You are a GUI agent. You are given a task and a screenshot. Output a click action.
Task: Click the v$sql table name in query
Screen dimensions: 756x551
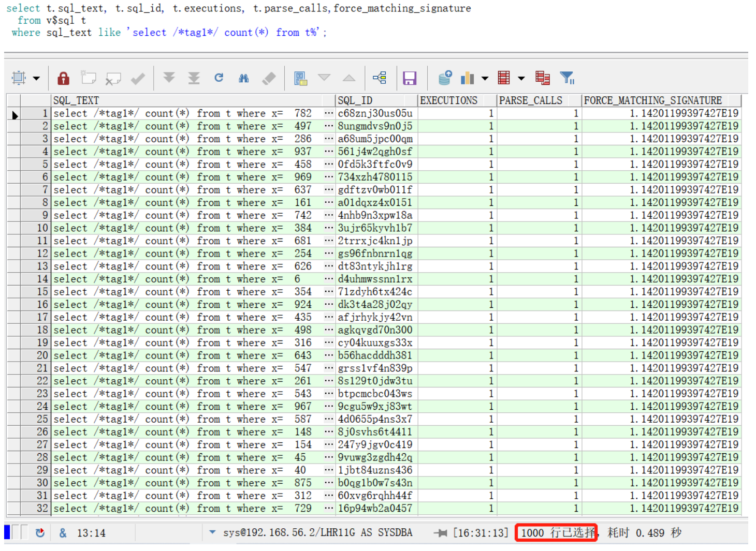click(60, 21)
